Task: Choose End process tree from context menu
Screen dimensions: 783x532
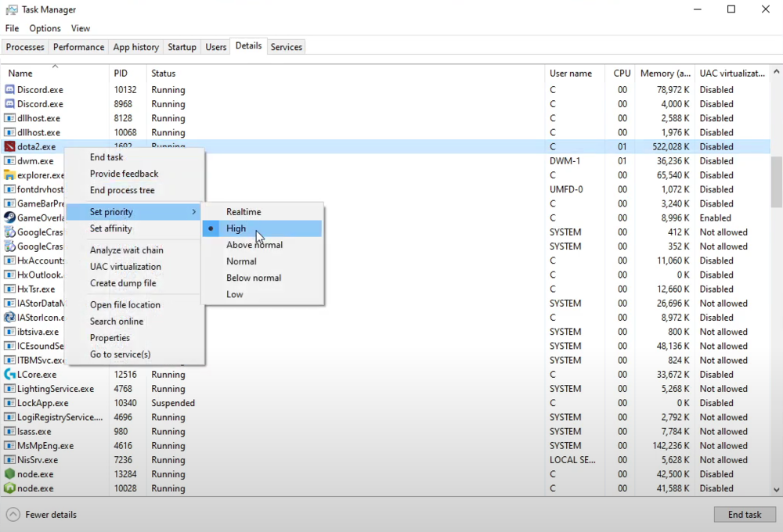Action: point(122,190)
